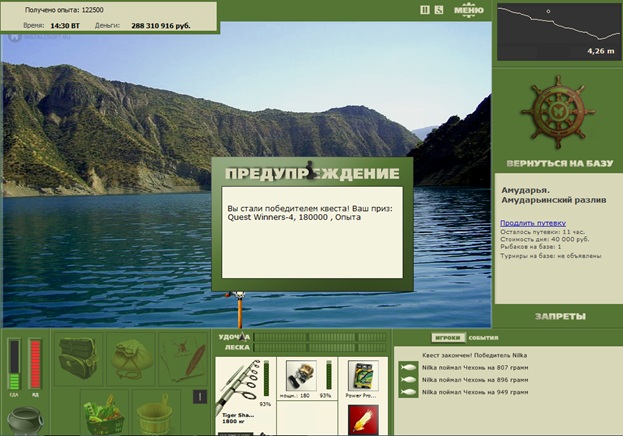Image resolution: width=623 pixels, height=436 pixels.
Task: Click 'Nilka поймал Чехонь на 896 грамм' entry
Action: tap(475, 380)
